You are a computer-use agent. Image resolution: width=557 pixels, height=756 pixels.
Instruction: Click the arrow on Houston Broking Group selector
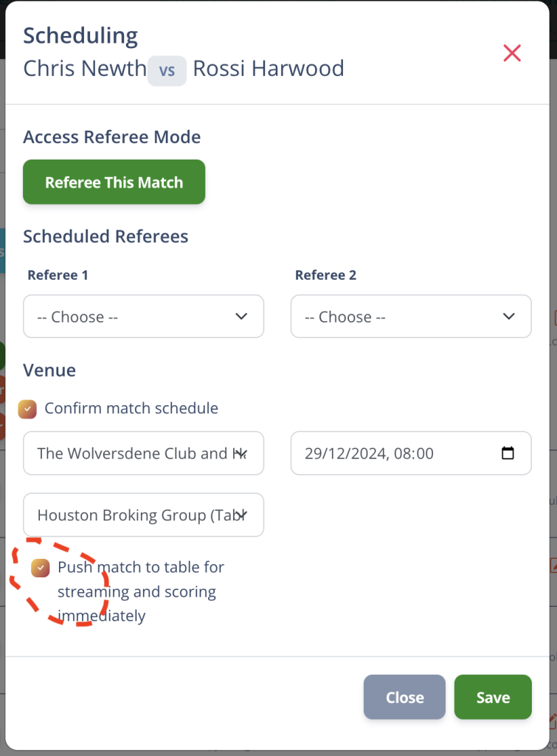pos(242,515)
